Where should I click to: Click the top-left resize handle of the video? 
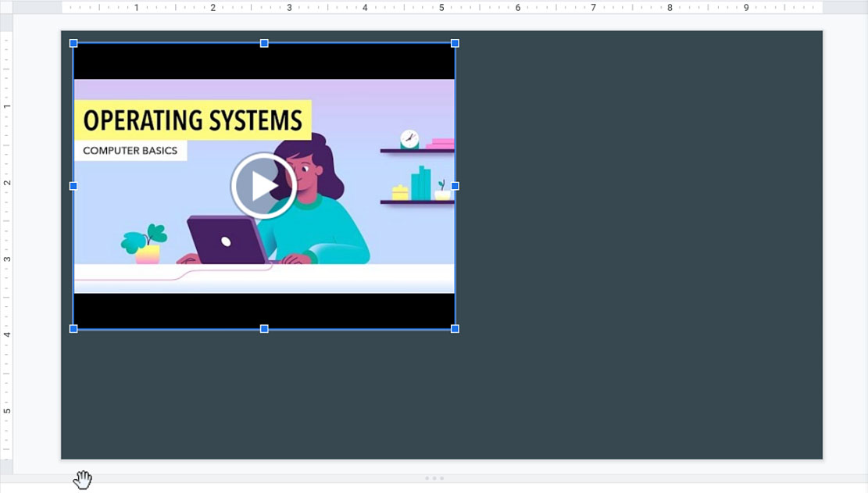click(73, 44)
